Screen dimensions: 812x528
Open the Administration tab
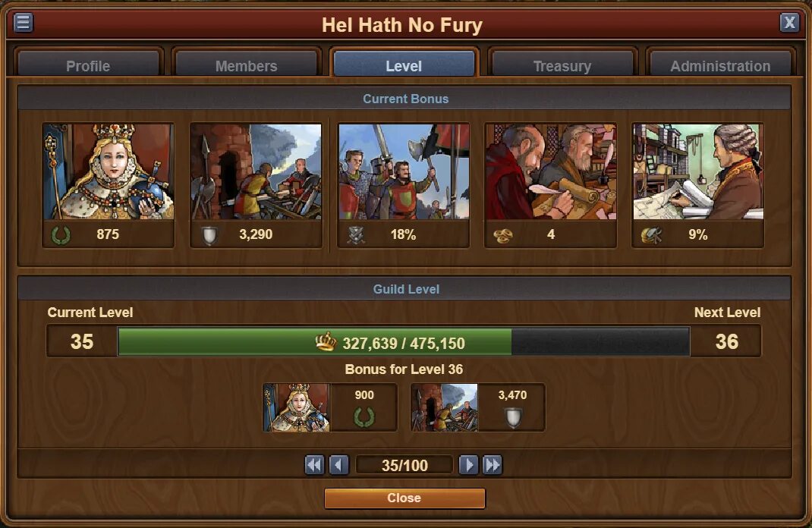coord(720,64)
